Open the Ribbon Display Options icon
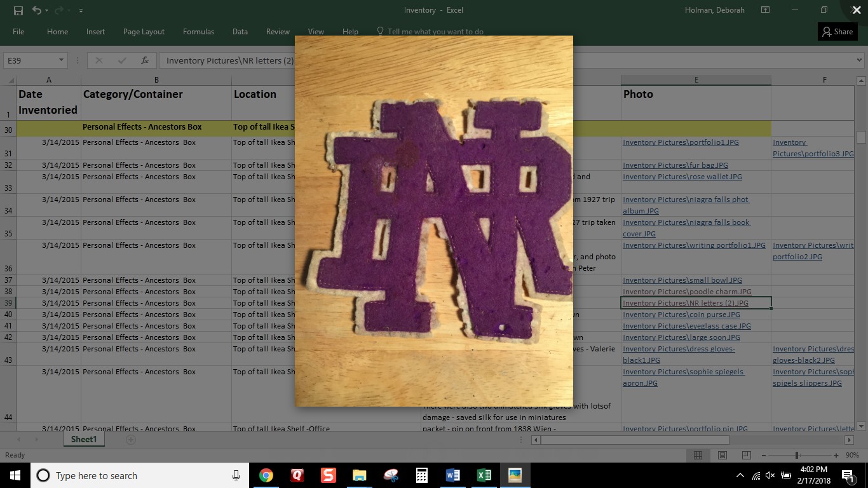 [x=766, y=10]
